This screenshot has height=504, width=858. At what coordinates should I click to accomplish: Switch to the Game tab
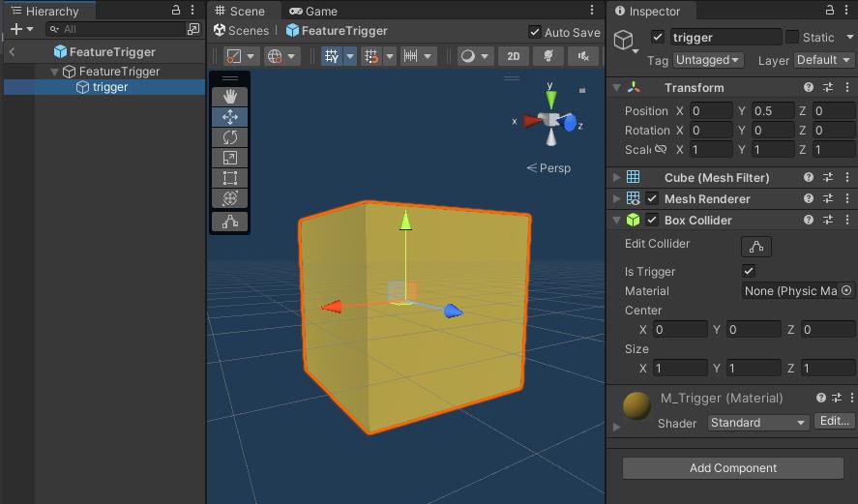(313, 11)
